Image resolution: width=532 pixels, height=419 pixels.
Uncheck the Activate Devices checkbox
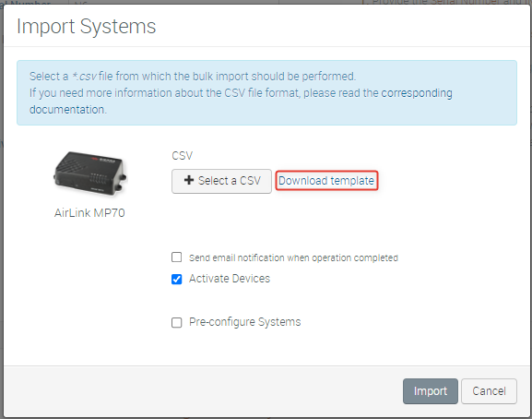(176, 279)
